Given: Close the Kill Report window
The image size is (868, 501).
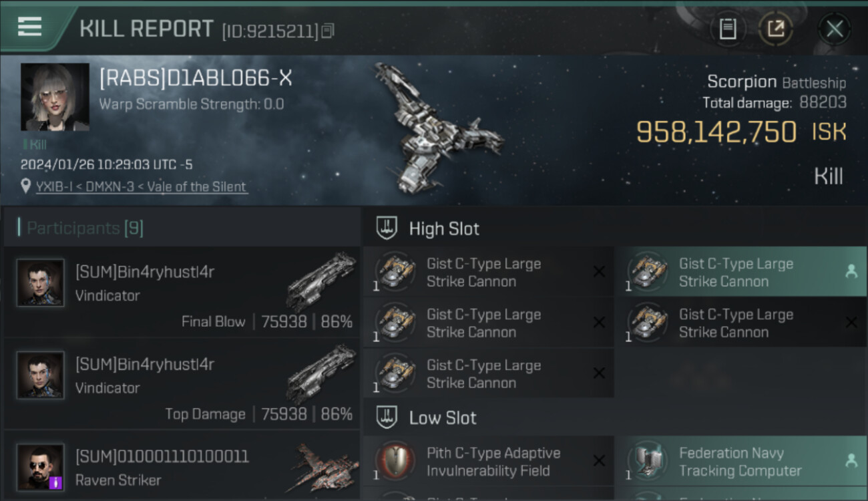Looking at the screenshot, I should pos(835,29).
